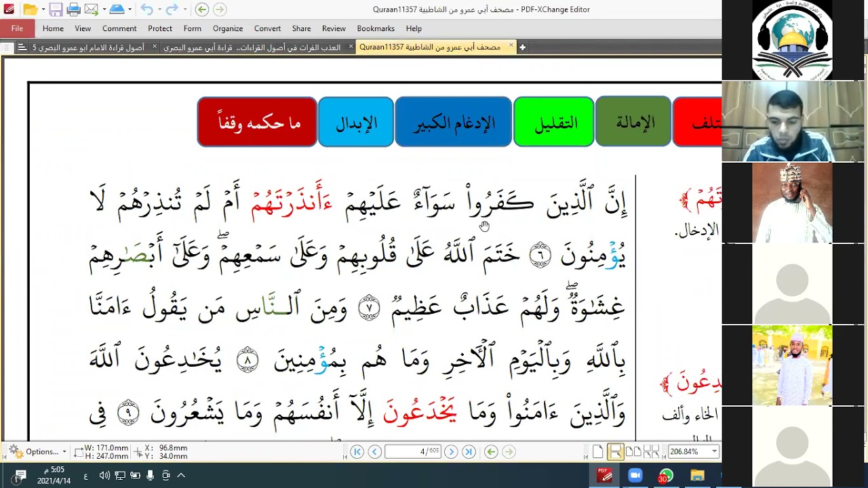The height and width of the screenshot is (488, 868).
Task: Go back a view in the status bar
Action: click(x=491, y=452)
